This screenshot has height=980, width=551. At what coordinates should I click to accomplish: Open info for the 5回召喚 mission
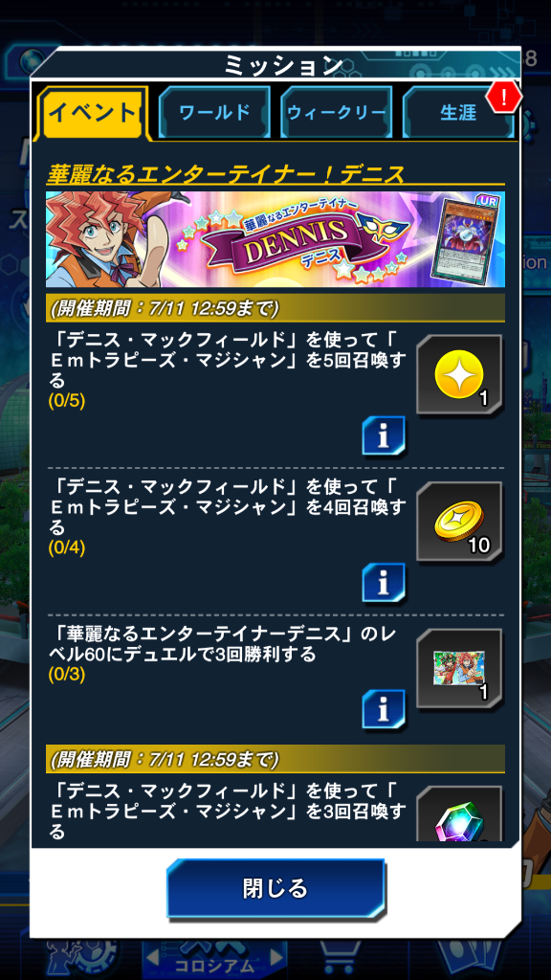(x=384, y=435)
